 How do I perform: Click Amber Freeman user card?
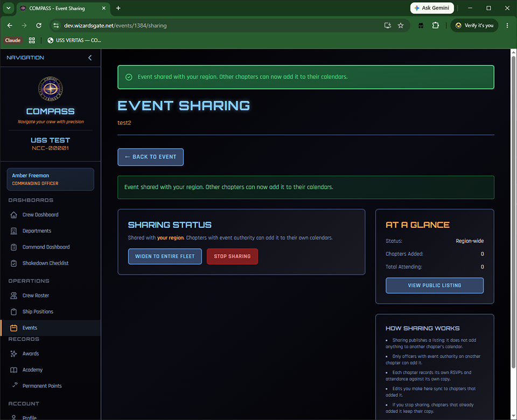pos(51,179)
